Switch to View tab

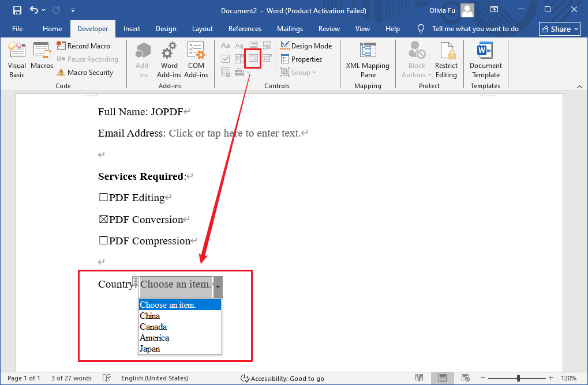(362, 29)
